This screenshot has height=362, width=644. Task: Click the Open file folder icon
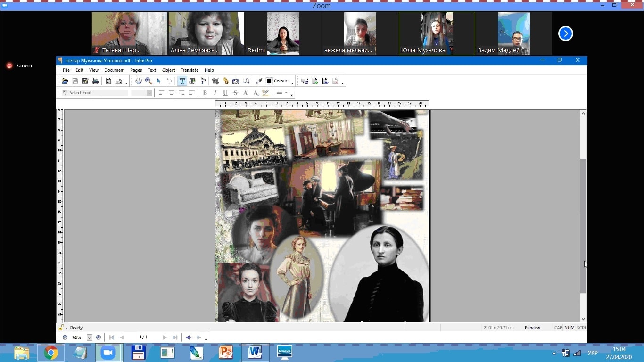pyautogui.click(x=65, y=81)
